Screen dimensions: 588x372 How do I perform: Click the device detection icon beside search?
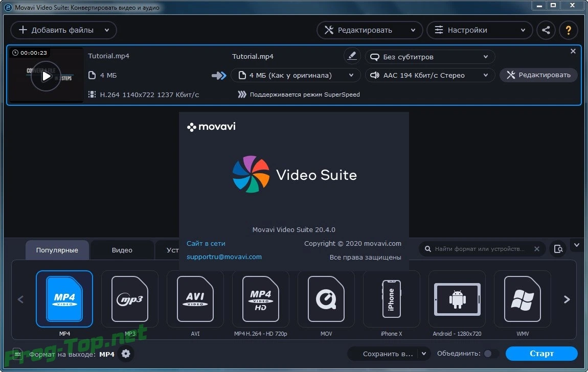pos(558,249)
